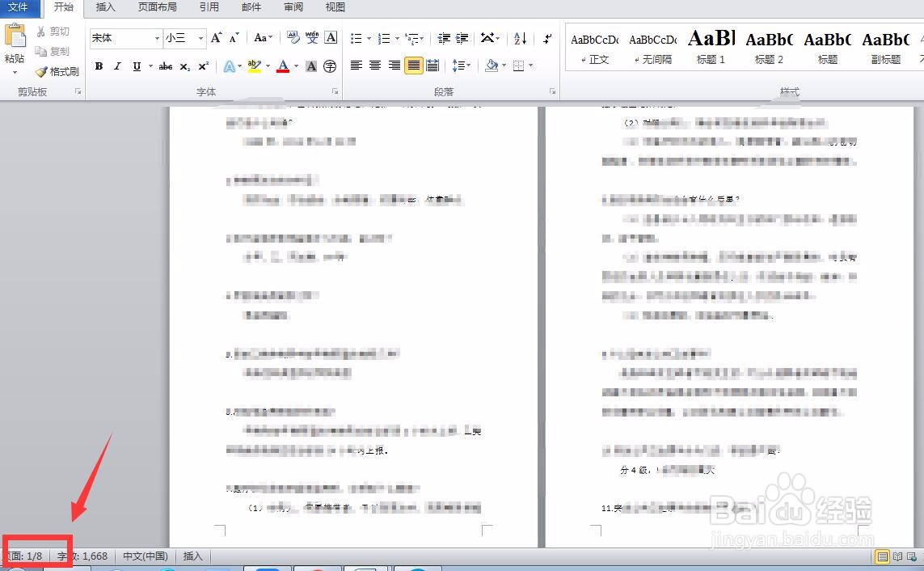924x571 pixels.
Task: Switch to full-screen reading view in status bar
Action: coord(897,556)
